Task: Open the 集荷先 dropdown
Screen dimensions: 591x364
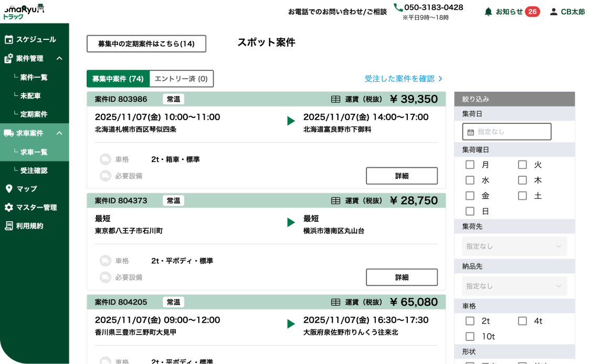Action: pyautogui.click(x=514, y=246)
